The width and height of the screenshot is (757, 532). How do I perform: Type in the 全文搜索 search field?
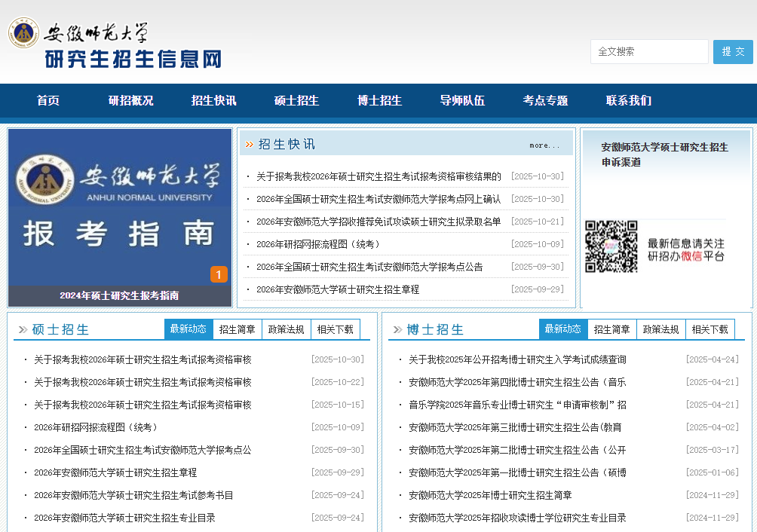[x=648, y=51]
